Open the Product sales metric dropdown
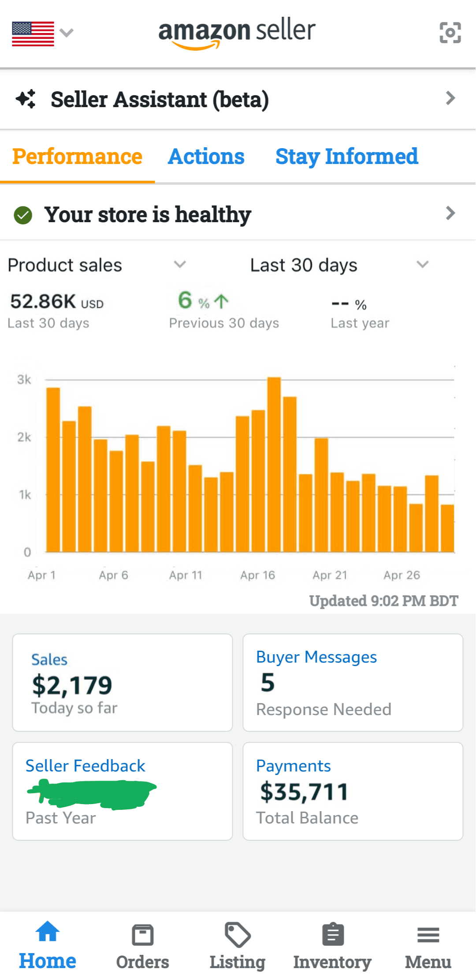Screen dimensions: 476x980 pos(179,265)
